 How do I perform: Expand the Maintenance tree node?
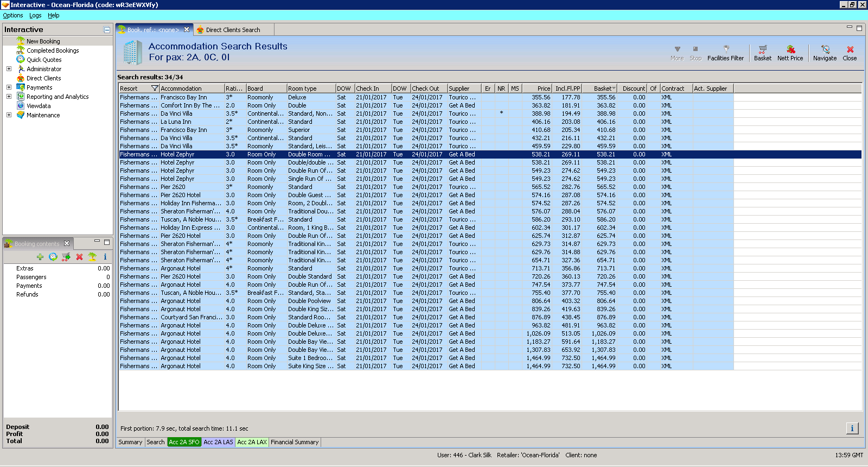coord(9,115)
